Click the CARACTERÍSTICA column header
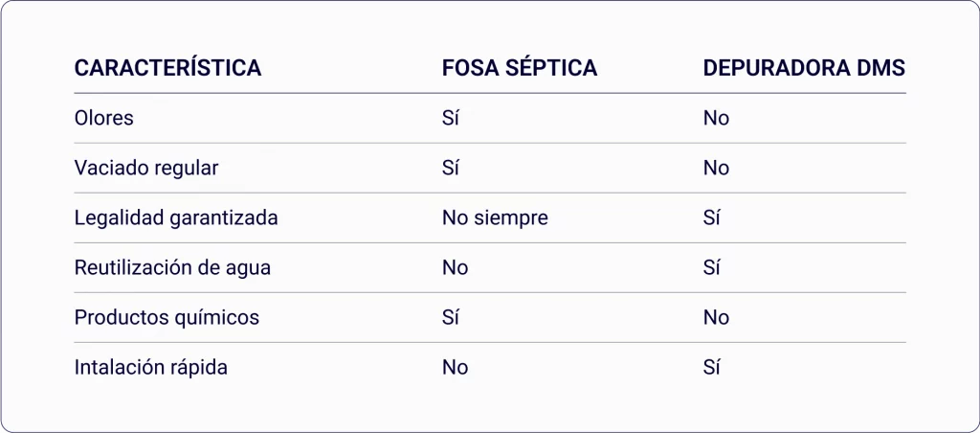Image resolution: width=980 pixels, height=433 pixels. point(167,69)
